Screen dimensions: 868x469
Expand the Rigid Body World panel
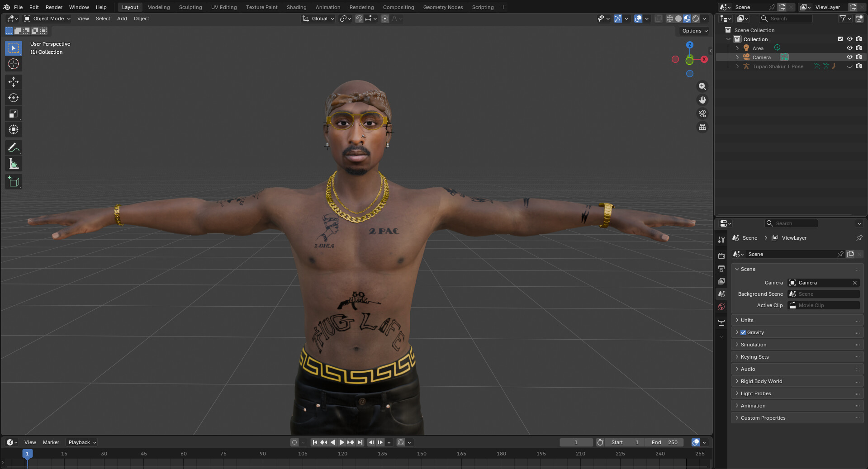click(797, 381)
